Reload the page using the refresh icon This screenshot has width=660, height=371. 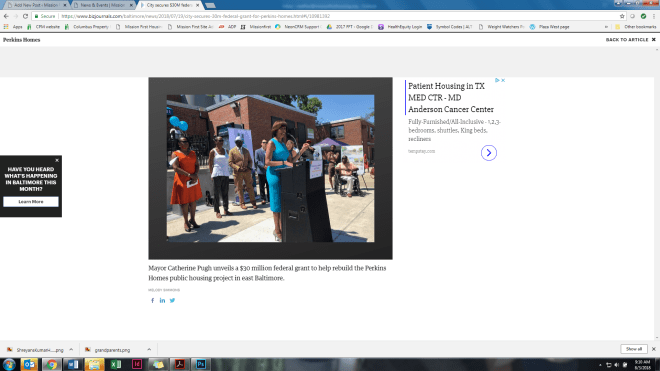pos(25,16)
